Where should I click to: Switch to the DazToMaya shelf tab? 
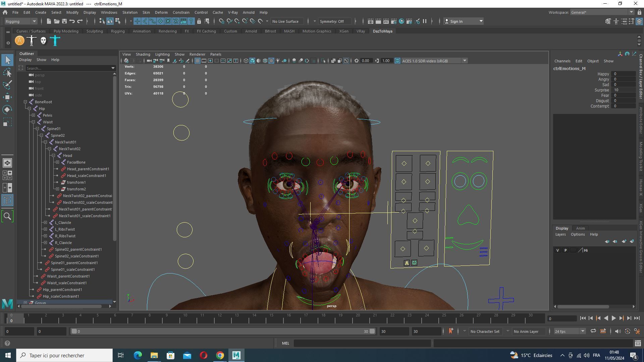coord(382,31)
